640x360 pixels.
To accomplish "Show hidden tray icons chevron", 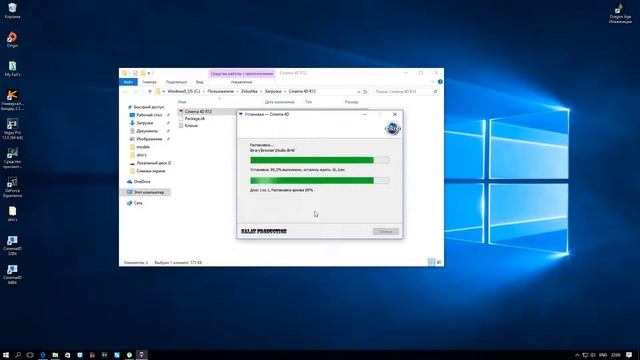I will (x=577, y=355).
